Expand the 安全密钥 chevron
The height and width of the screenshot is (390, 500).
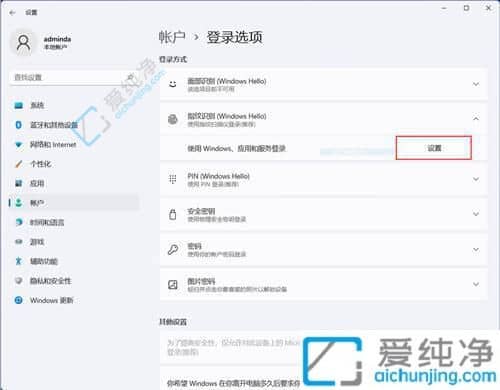[476, 214]
